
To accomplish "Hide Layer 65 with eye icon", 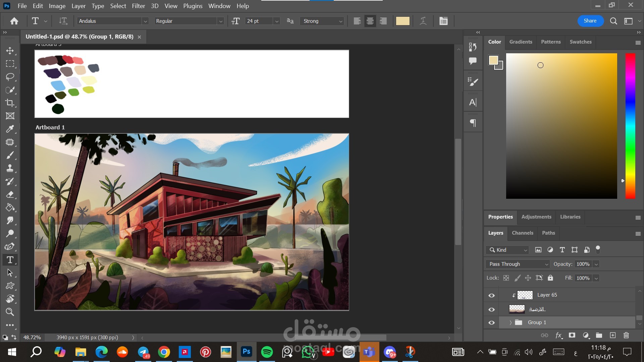I will pyautogui.click(x=491, y=295).
